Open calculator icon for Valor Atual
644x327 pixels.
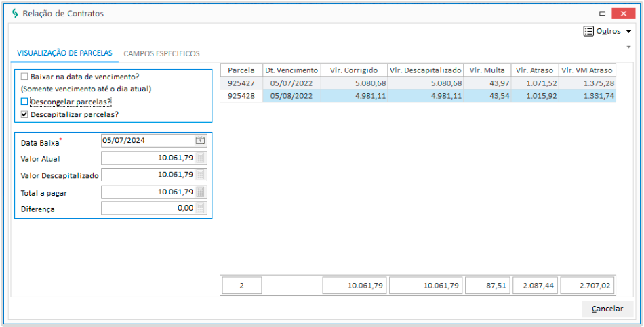point(200,158)
